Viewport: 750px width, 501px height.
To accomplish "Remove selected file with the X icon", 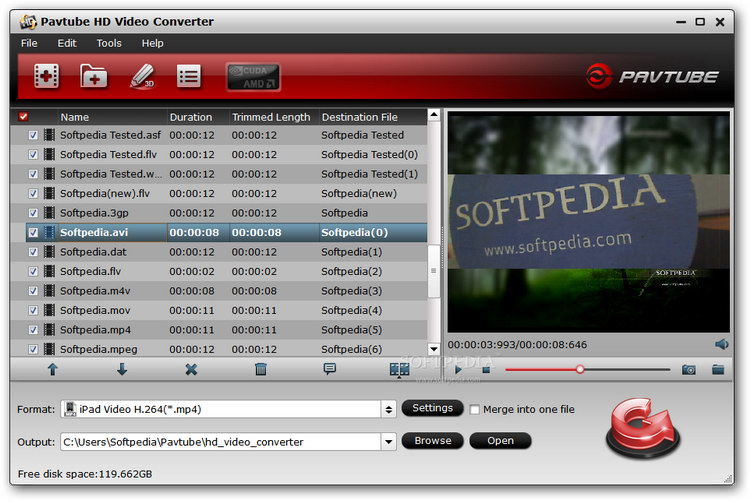I will pyautogui.click(x=191, y=369).
